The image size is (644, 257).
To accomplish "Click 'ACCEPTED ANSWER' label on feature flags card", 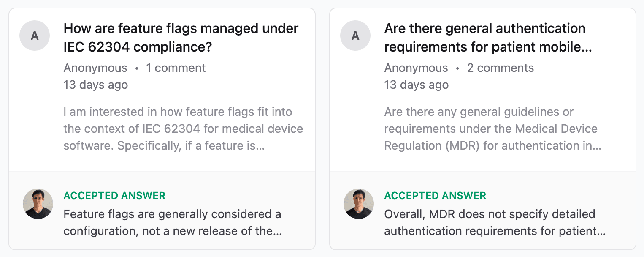I will click(x=114, y=196).
